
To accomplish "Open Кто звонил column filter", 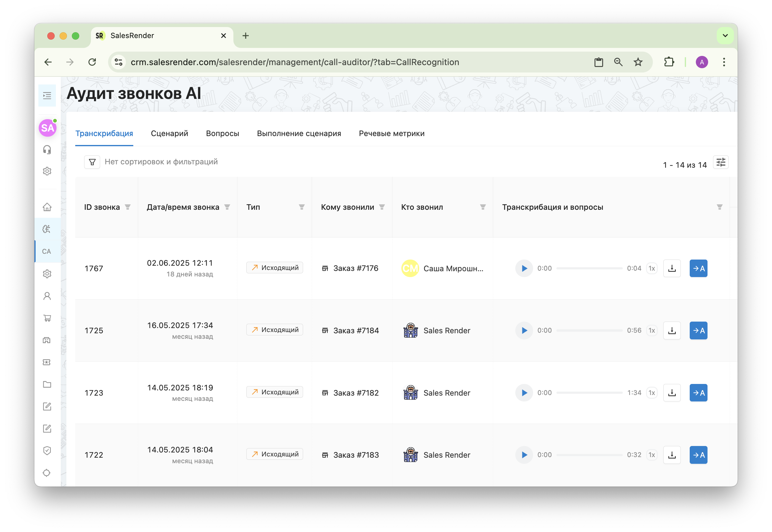I will 482,207.
